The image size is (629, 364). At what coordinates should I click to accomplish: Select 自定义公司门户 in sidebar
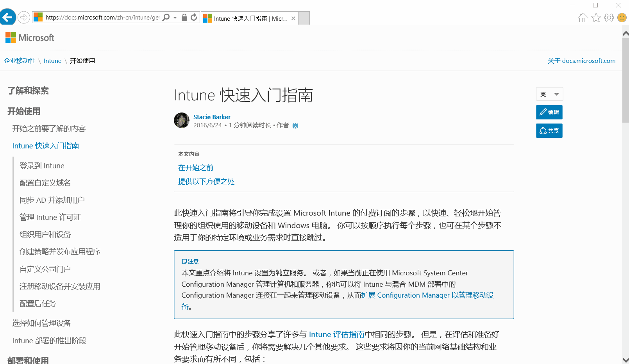45,269
